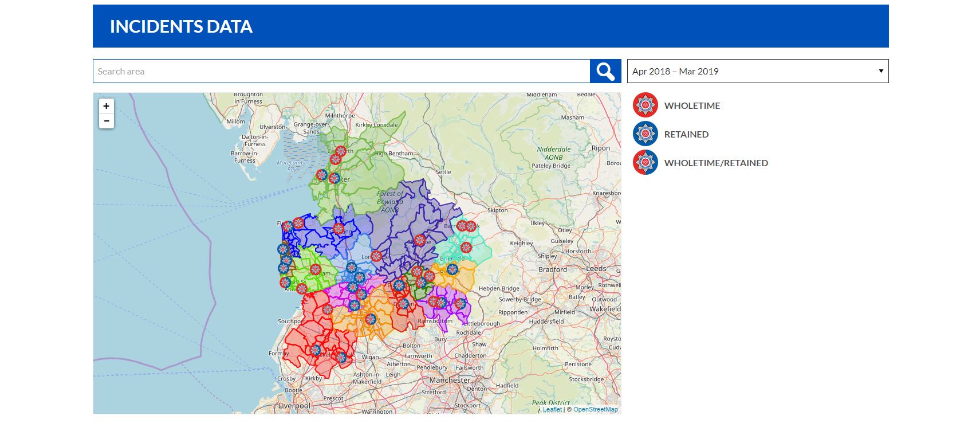Viewport: 980px width, 435px height.
Task: Click the Manchester label on the map
Action: (x=450, y=380)
